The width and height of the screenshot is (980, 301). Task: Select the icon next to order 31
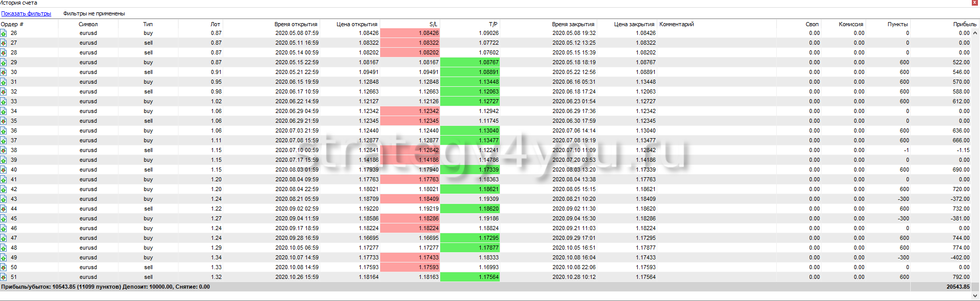(4, 82)
